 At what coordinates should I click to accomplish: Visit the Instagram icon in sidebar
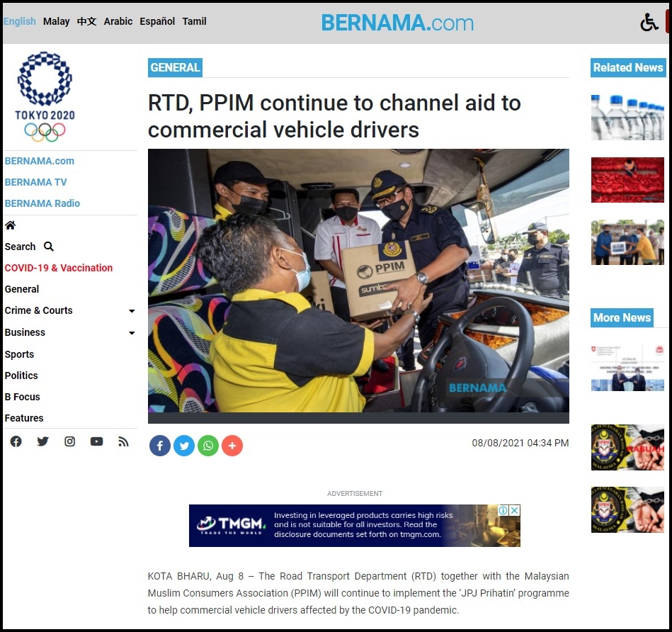pos(70,441)
